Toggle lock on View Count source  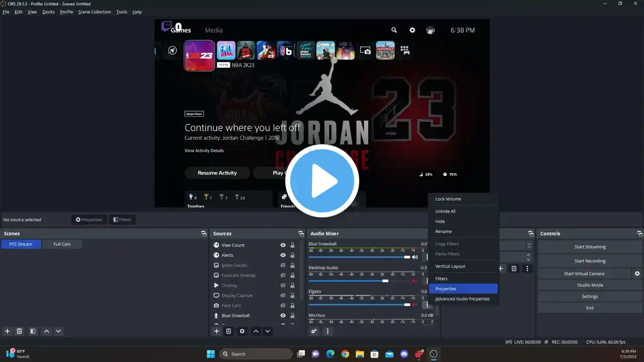tap(292, 245)
